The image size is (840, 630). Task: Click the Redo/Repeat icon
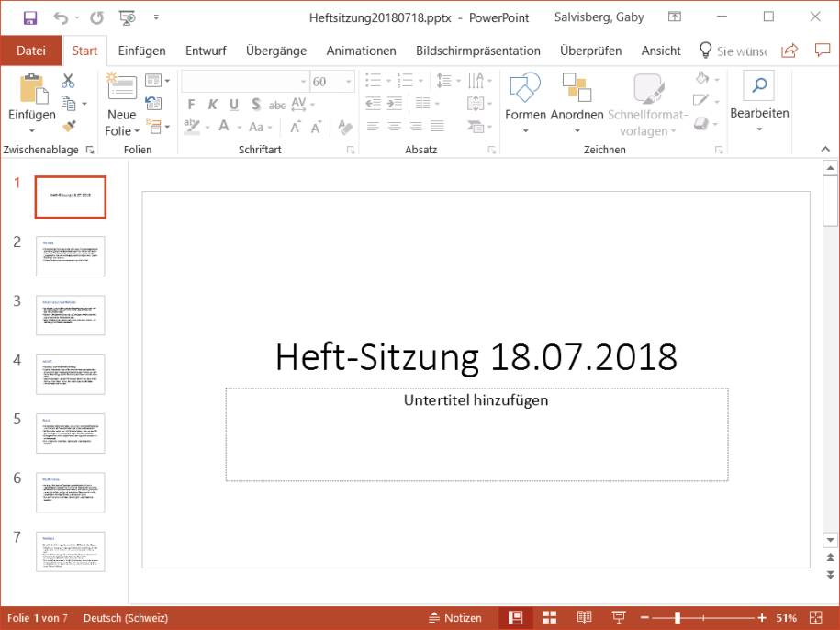point(97,18)
